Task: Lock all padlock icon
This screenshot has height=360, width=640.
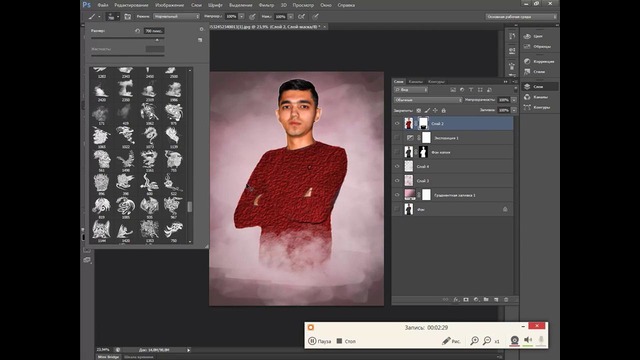Action: point(444,111)
